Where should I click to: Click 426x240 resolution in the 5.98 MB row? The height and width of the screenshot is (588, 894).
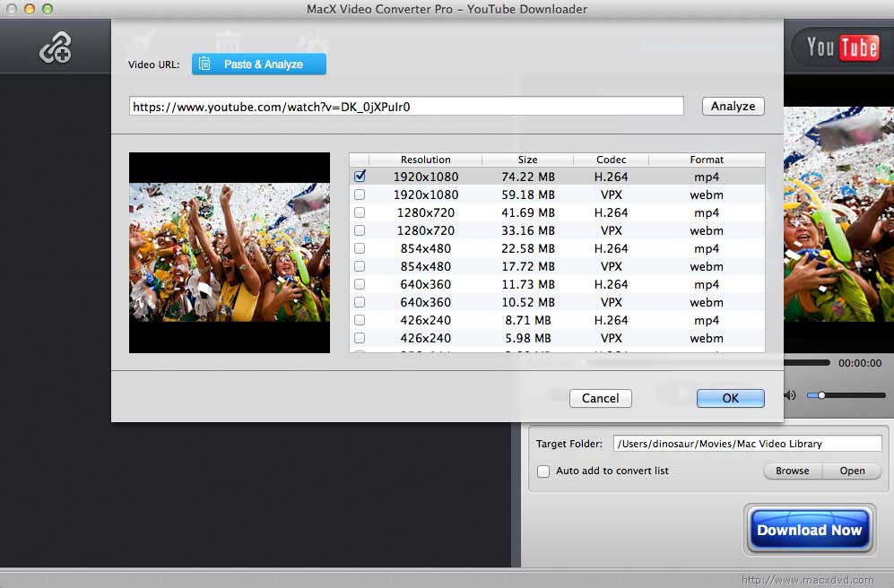click(x=425, y=338)
